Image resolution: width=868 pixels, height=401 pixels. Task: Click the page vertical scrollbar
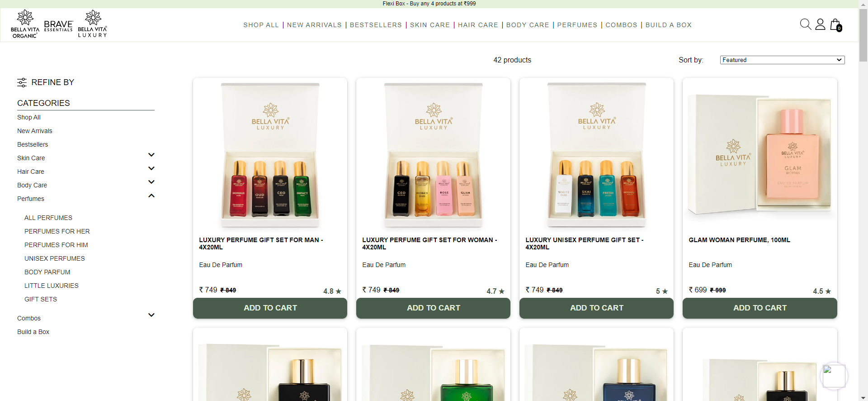click(863, 200)
